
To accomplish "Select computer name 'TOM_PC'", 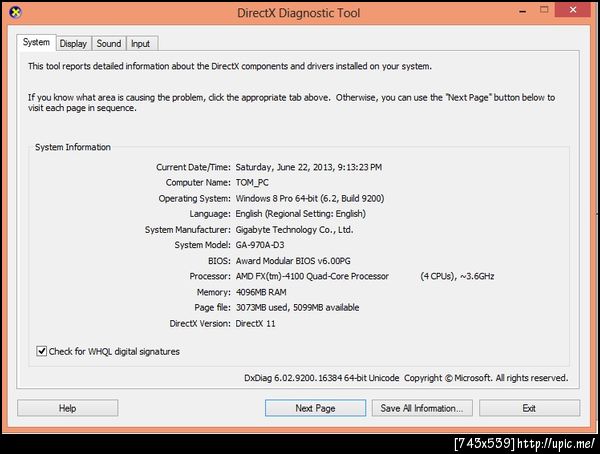I will pos(252,183).
